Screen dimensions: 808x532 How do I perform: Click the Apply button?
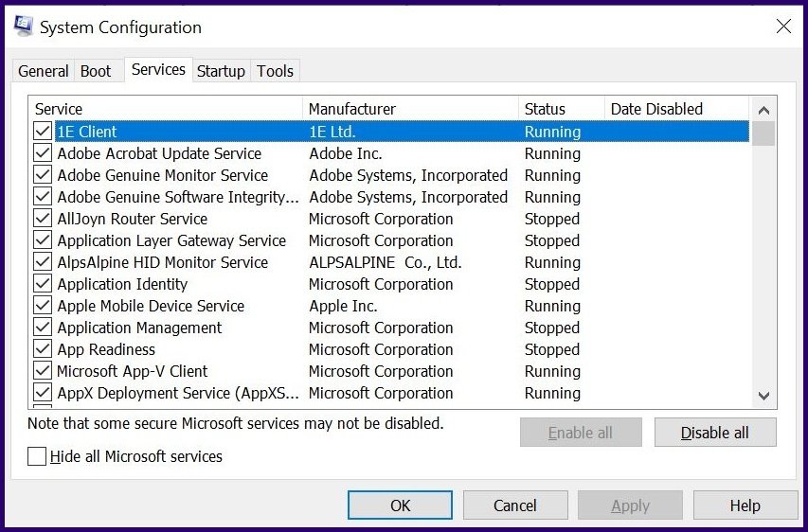pos(630,505)
